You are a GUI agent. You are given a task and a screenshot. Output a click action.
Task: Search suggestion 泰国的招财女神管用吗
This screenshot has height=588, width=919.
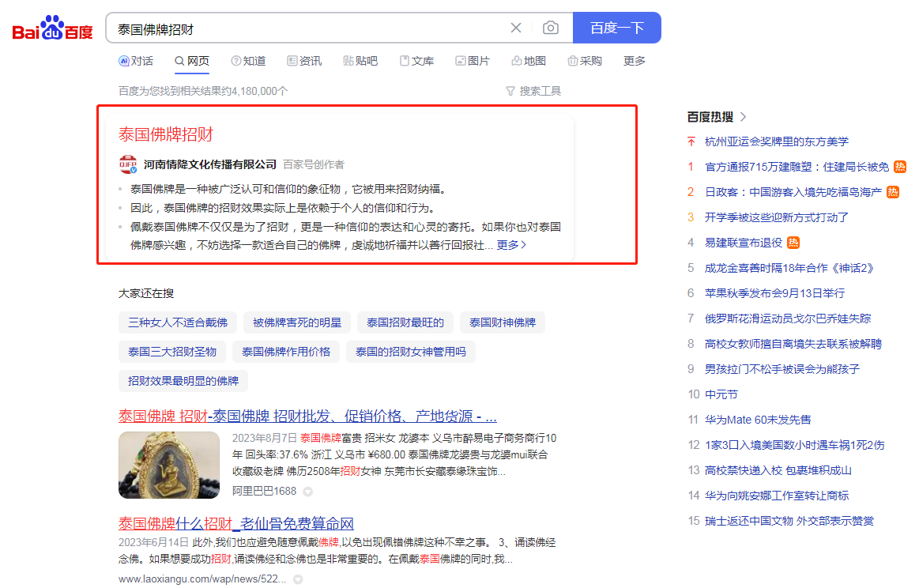[x=410, y=352]
